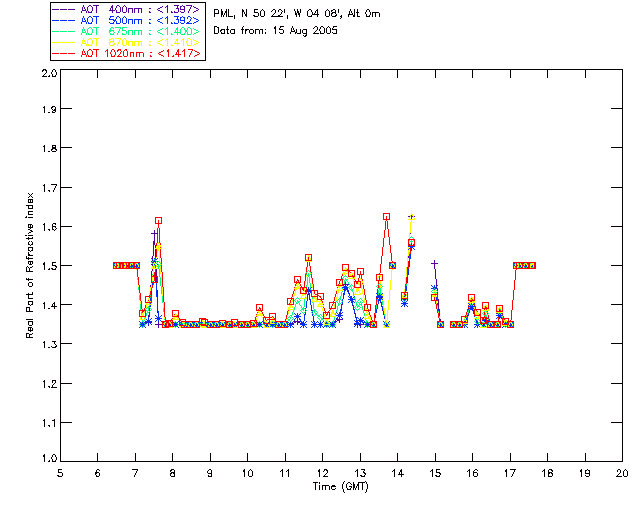The width and height of the screenshot is (640, 512).
Task: Click the AOT 400nm purple legend entry
Action: pos(126,9)
